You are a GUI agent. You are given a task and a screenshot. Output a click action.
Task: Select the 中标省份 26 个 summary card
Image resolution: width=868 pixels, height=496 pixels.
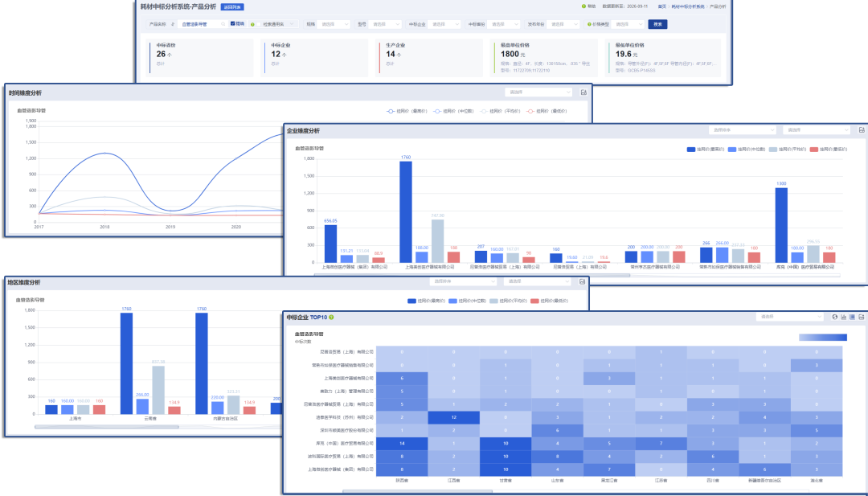click(x=200, y=57)
